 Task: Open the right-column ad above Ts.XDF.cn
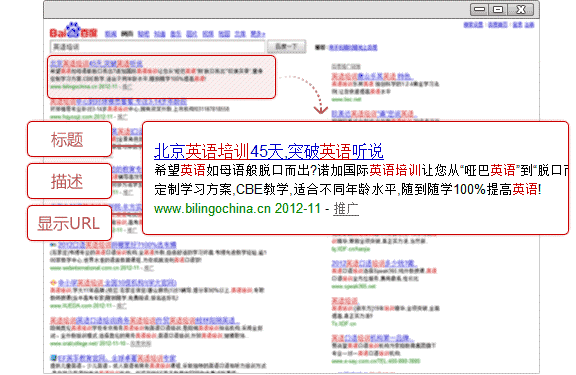pos(345,301)
